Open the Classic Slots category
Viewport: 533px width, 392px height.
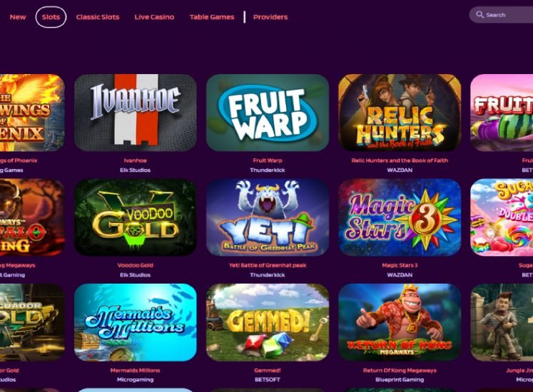(98, 17)
